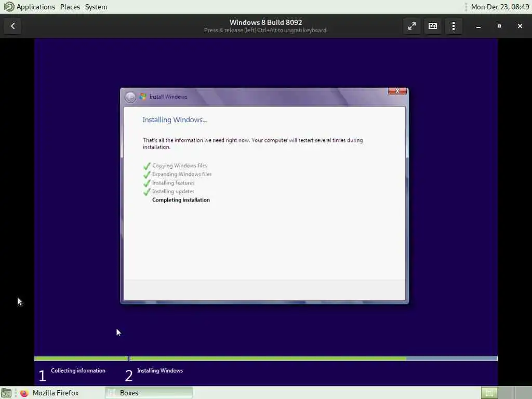
Task: Click the MATE logo icon in top panel
Action: coord(8,7)
